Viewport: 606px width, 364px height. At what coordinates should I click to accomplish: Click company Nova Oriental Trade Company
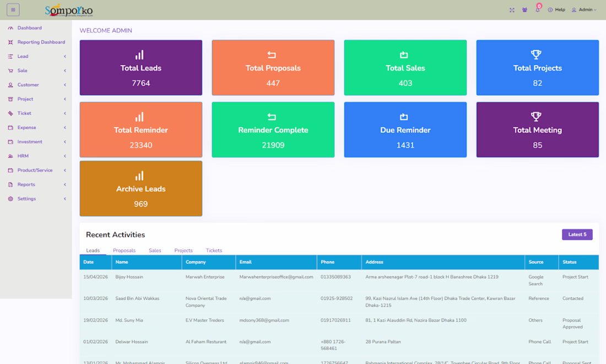pyautogui.click(x=206, y=302)
